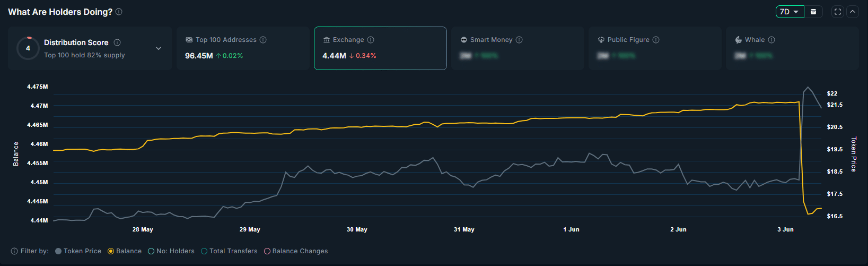Screen dimensions: 868x266
Task: Click the 'Top 100 hold 82% supply' text
Action: (84, 55)
